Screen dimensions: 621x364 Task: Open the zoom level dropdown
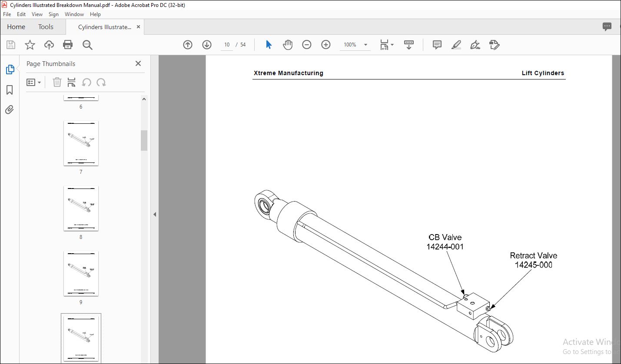[x=365, y=45]
